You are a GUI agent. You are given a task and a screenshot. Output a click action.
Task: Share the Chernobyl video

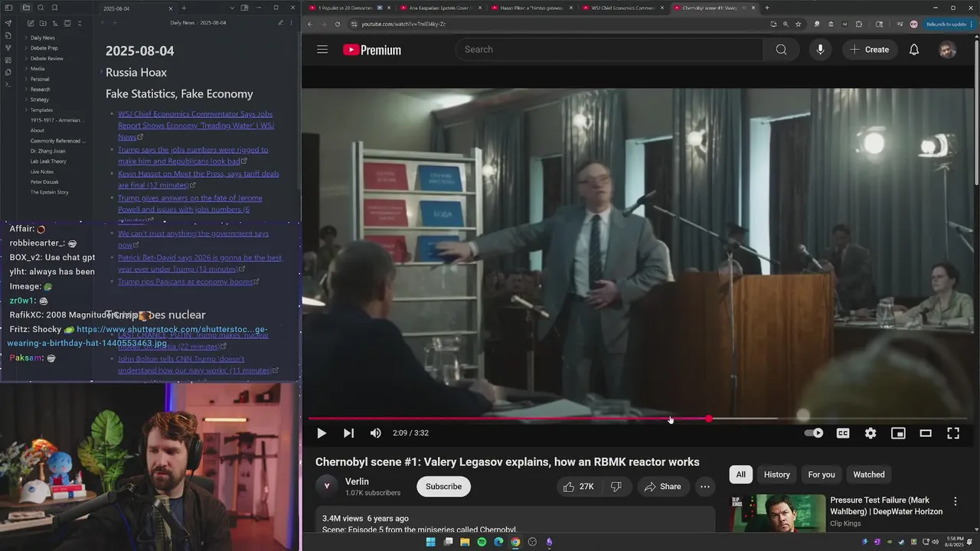coord(662,487)
